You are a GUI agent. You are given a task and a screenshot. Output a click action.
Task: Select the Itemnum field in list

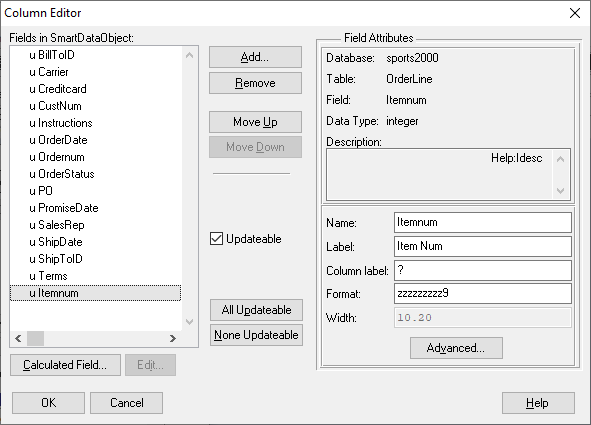click(95, 293)
